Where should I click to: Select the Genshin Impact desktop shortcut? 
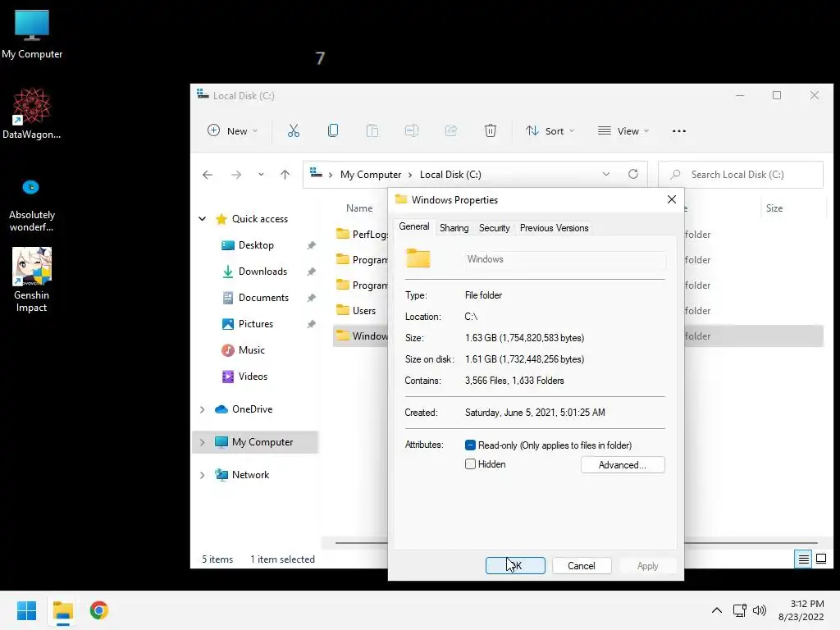coord(32,281)
